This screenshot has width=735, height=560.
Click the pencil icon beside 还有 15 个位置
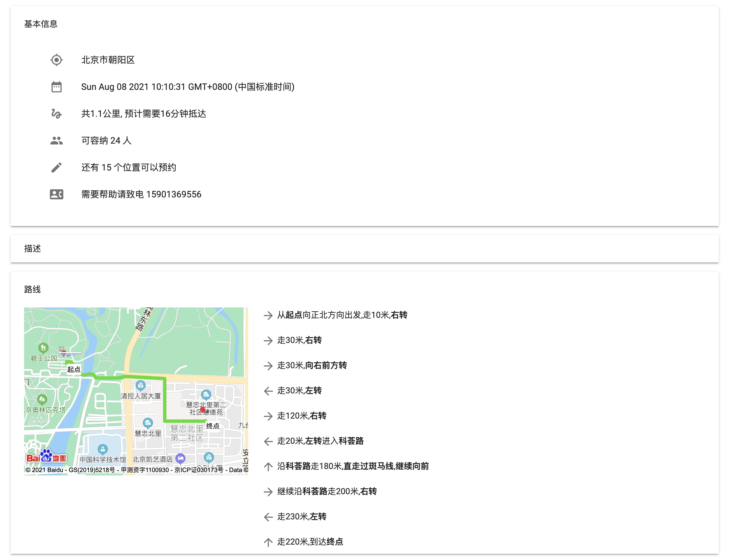56,168
